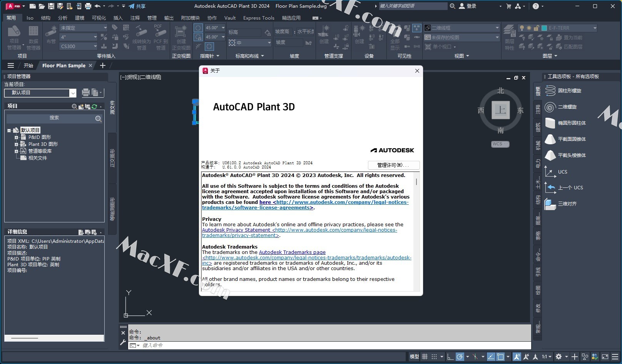Open the 未指定 spec dropdown in 零件插入
Viewport: 622px width, 364px height.
point(84,28)
